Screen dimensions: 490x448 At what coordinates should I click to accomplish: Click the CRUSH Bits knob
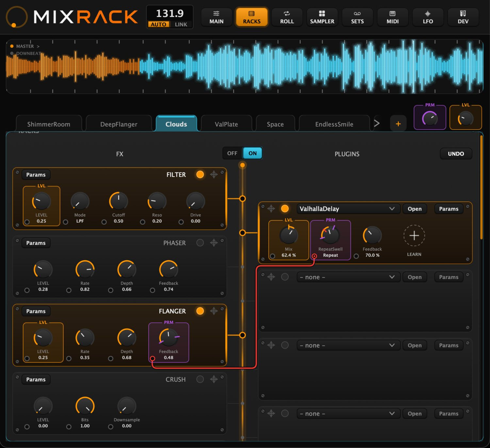click(x=85, y=406)
